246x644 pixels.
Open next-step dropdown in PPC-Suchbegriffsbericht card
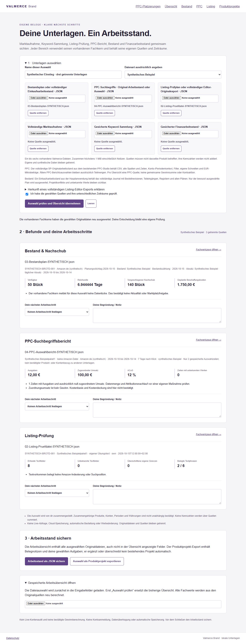[57, 406]
